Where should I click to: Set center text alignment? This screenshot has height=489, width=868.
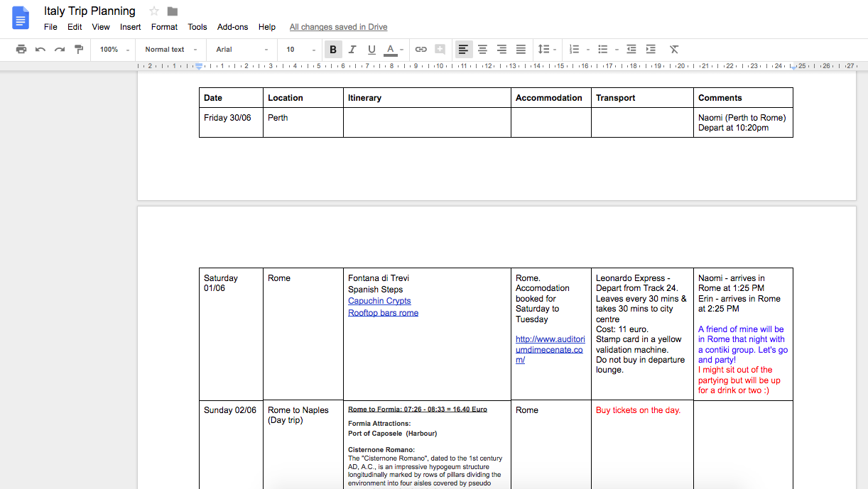482,50
